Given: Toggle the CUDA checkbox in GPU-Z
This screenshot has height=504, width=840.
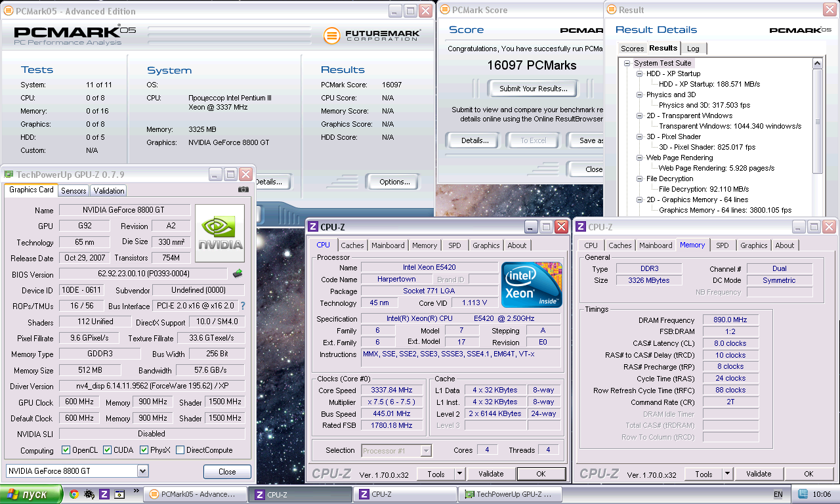Looking at the screenshot, I should click(107, 450).
